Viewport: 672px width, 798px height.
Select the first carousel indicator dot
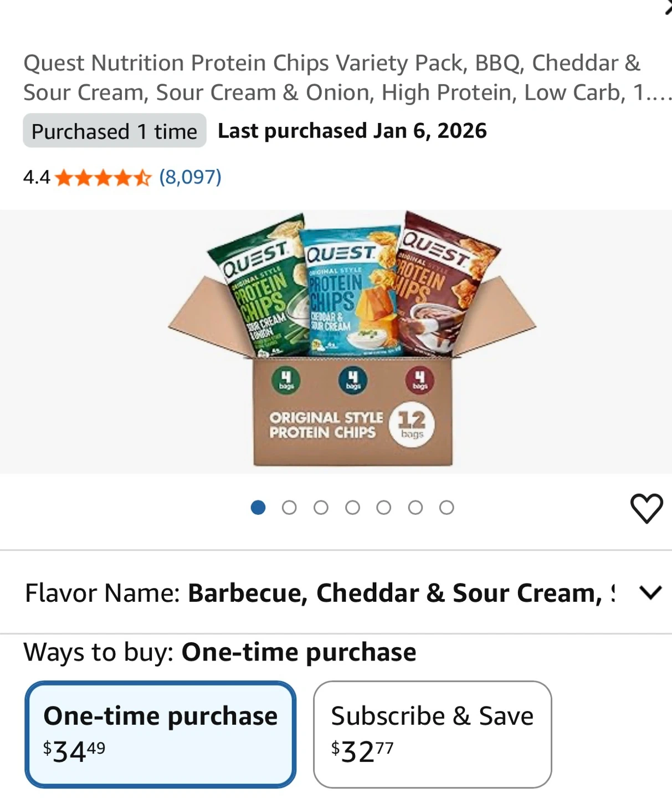click(258, 508)
